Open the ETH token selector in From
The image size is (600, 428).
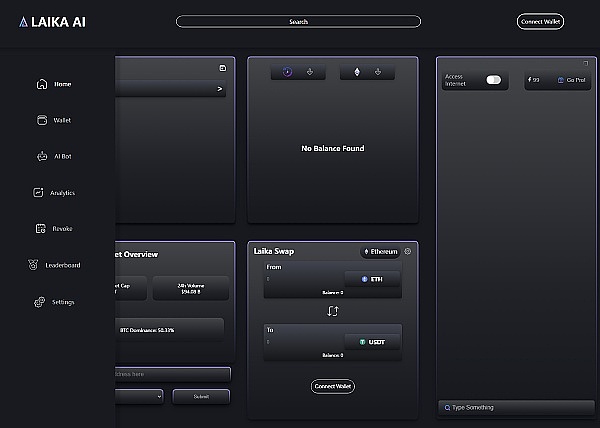[372, 279]
